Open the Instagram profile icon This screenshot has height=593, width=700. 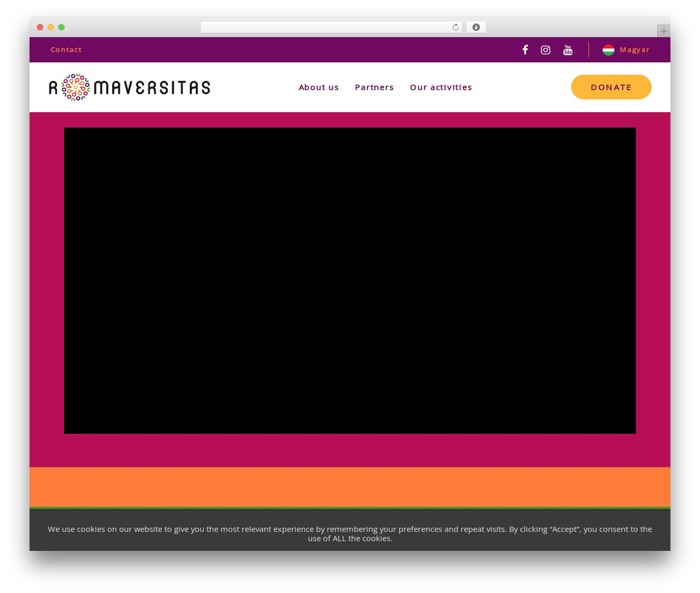[x=546, y=50]
